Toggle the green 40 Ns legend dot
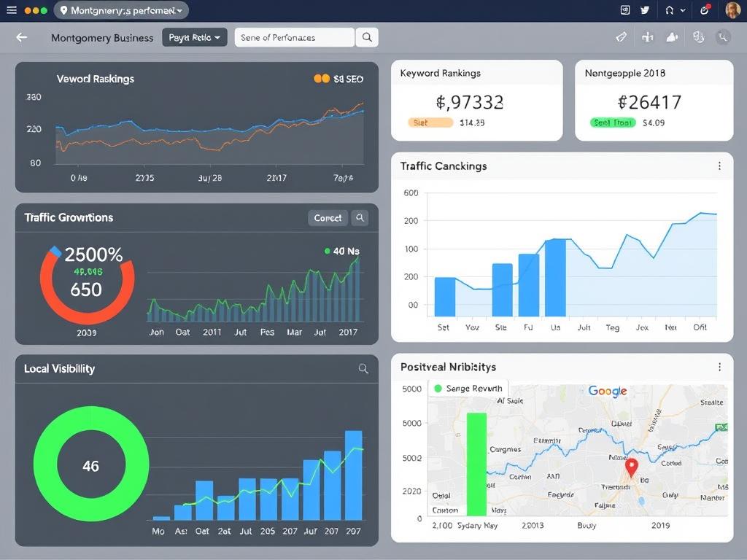Screen dimensions: 747x560 pyautogui.click(x=328, y=251)
